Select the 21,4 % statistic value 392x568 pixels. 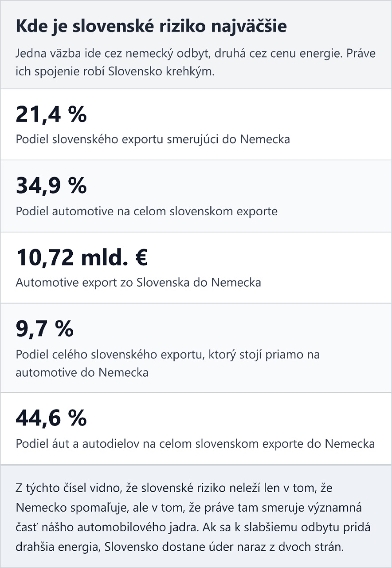[51, 114]
